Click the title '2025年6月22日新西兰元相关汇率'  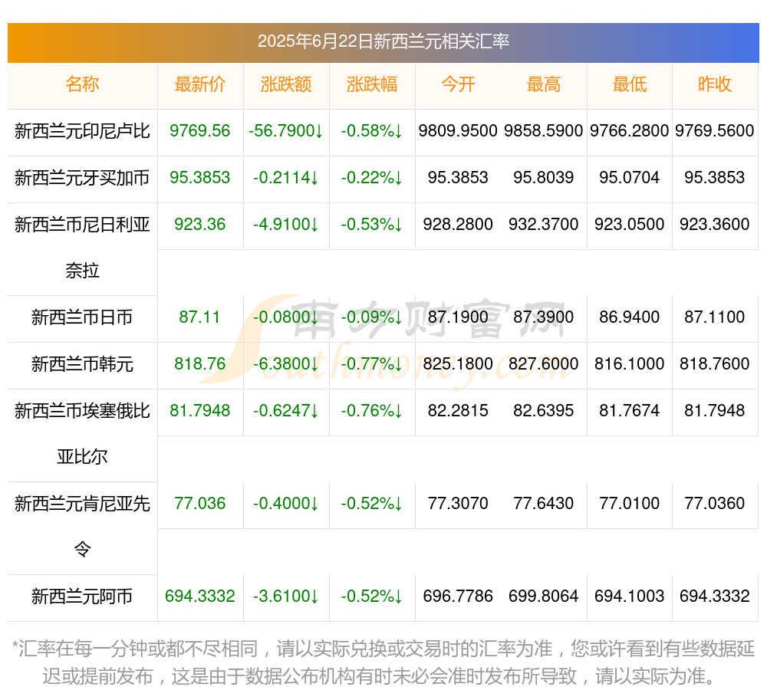coord(383,41)
